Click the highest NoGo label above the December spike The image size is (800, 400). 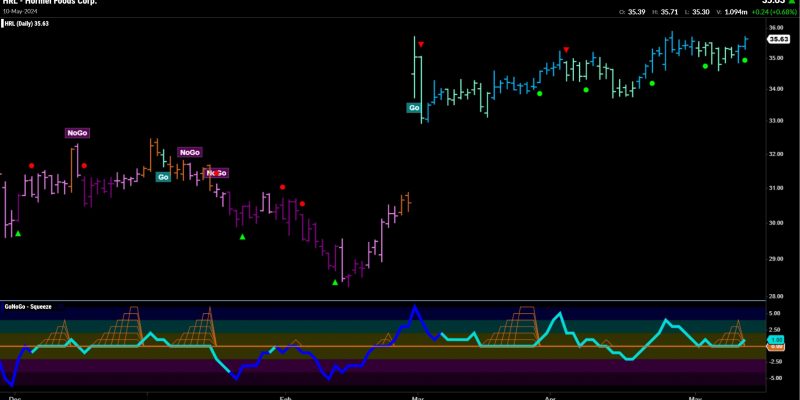78,133
